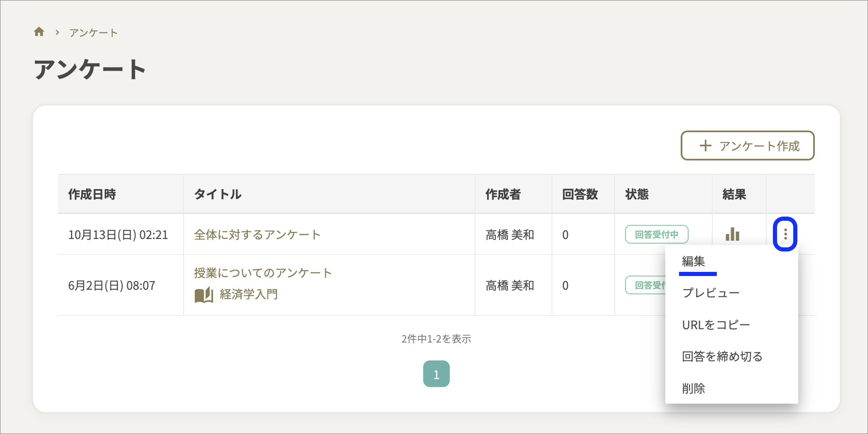This screenshot has width=868, height=434.
Task: Select 回答を締め切る menu option
Action: [x=722, y=356]
